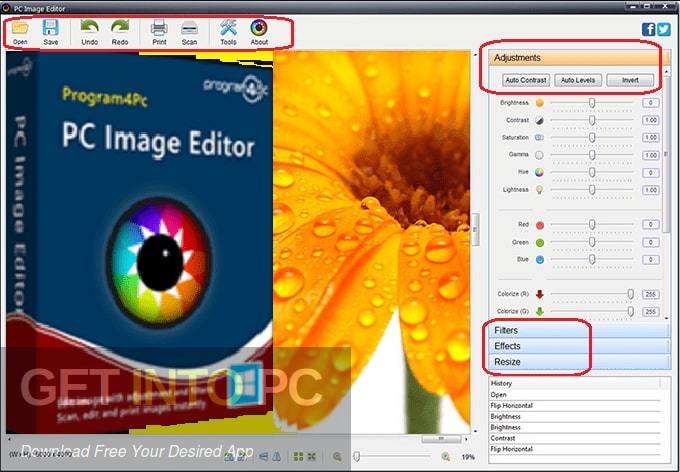
Task: Zoom in with the magnifier icon
Action: pos(445,456)
